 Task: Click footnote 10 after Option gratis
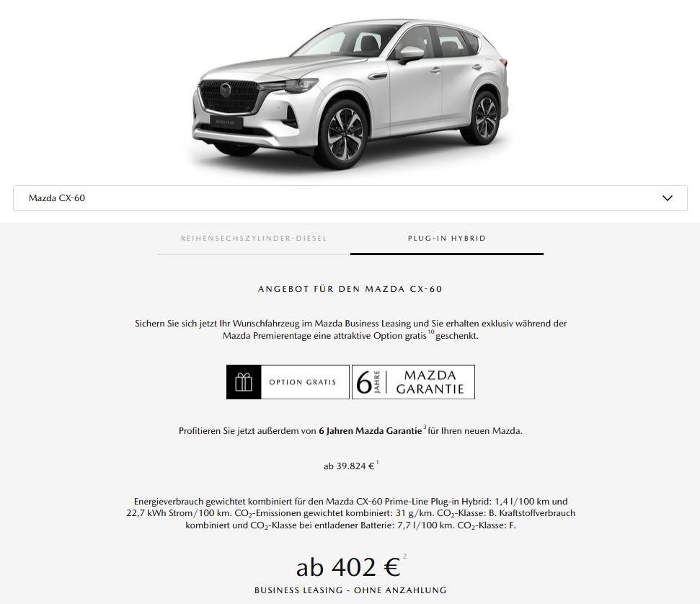(431, 332)
